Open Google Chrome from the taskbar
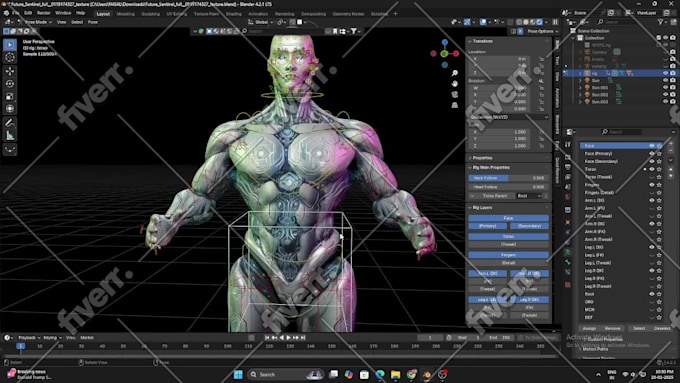The image size is (680, 383). [411, 374]
